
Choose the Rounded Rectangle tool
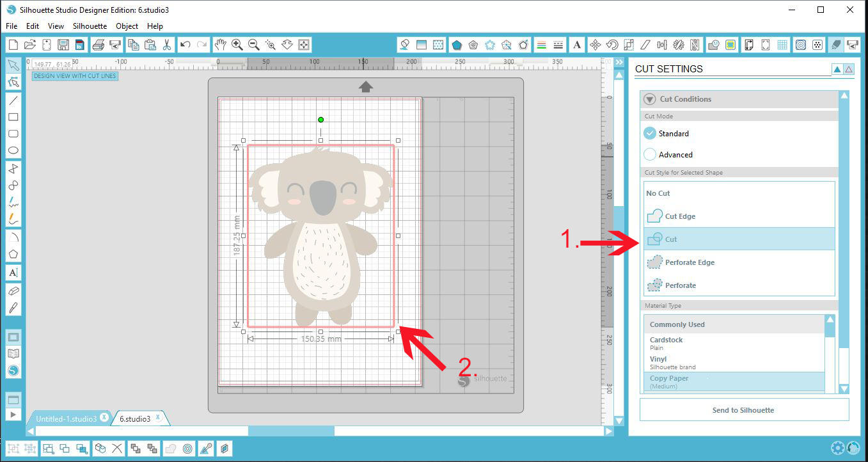tap(13, 134)
